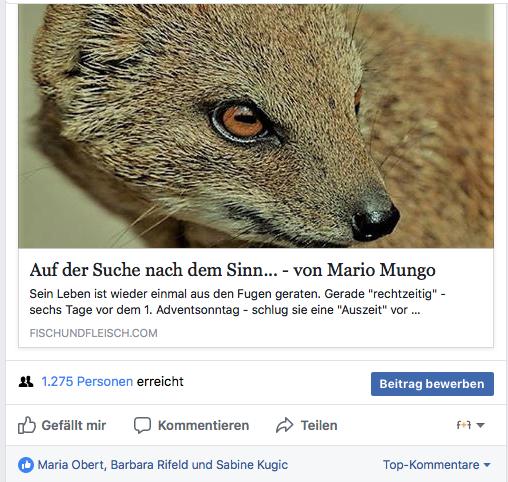Click the Gefällt mir label
Image resolution: width=508 pixels, height=482 pixels.
[x=74, y=425]
